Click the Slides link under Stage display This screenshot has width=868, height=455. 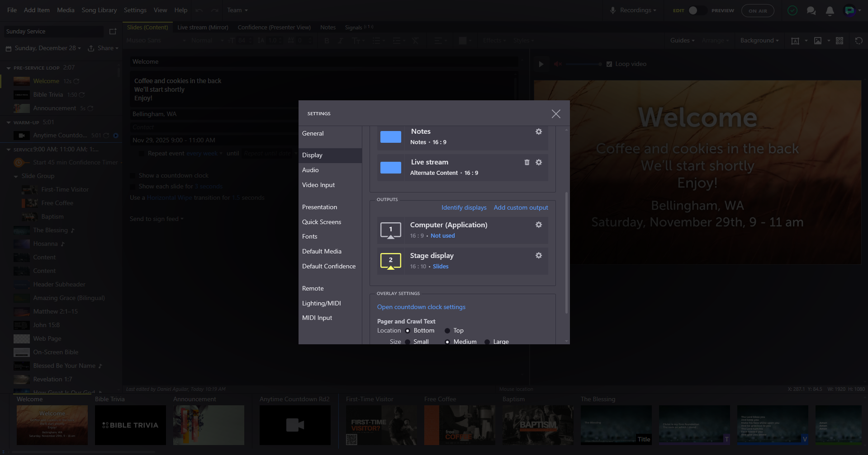(x=441, y=267)
